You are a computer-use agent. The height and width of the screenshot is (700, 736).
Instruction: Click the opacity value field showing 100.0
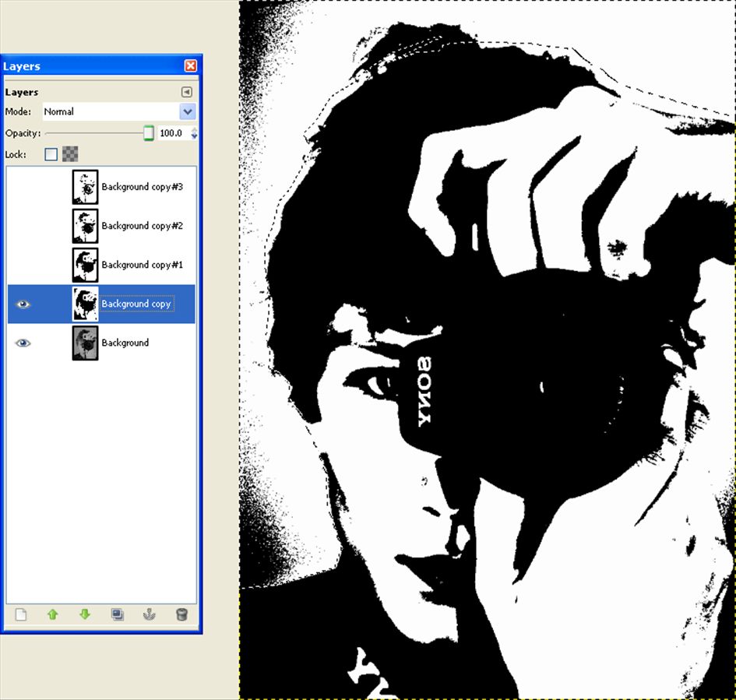pos(173,133)
